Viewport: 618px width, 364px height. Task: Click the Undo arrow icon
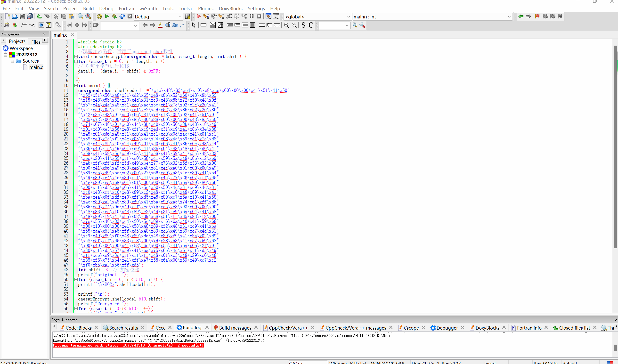point(39,16)
